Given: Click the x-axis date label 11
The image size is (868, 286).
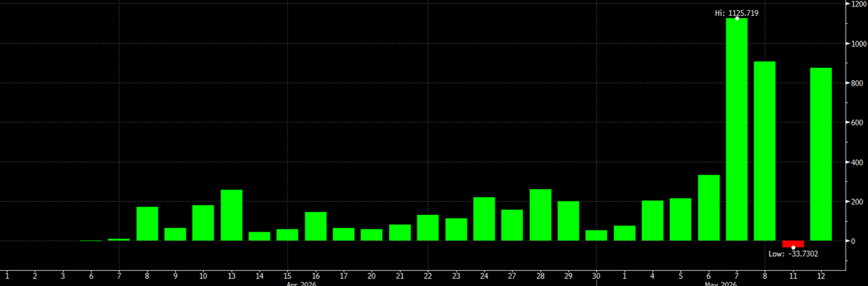Looking at the screenshot, I should [793, 276].
